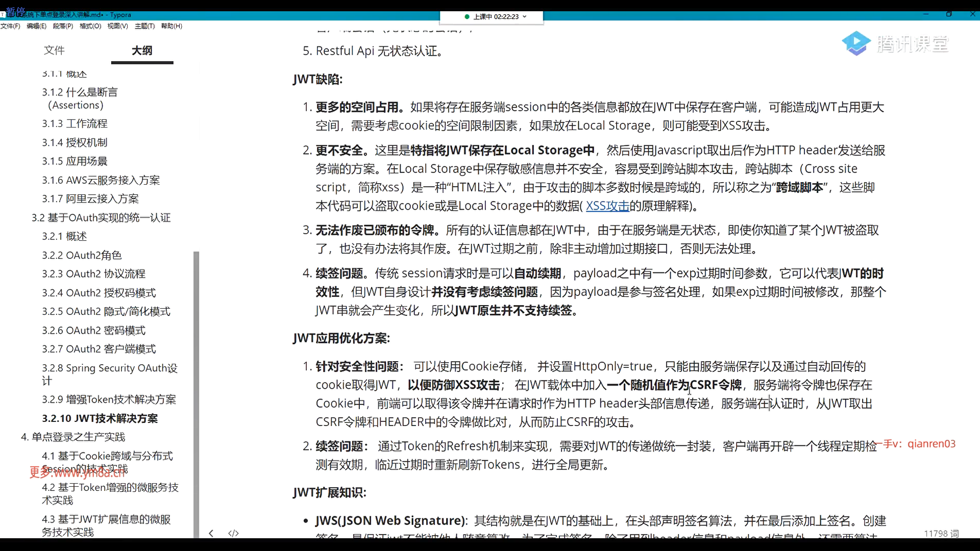Expand the class timer dropdown chevron

pyautogui.click(x=525, y=17)
